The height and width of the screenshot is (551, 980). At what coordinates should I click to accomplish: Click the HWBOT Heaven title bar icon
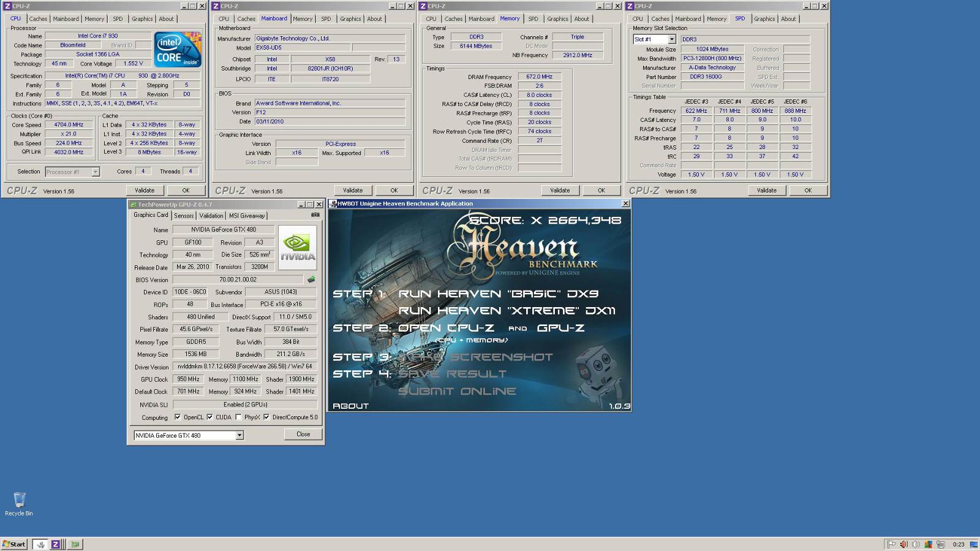pos(333,203)
